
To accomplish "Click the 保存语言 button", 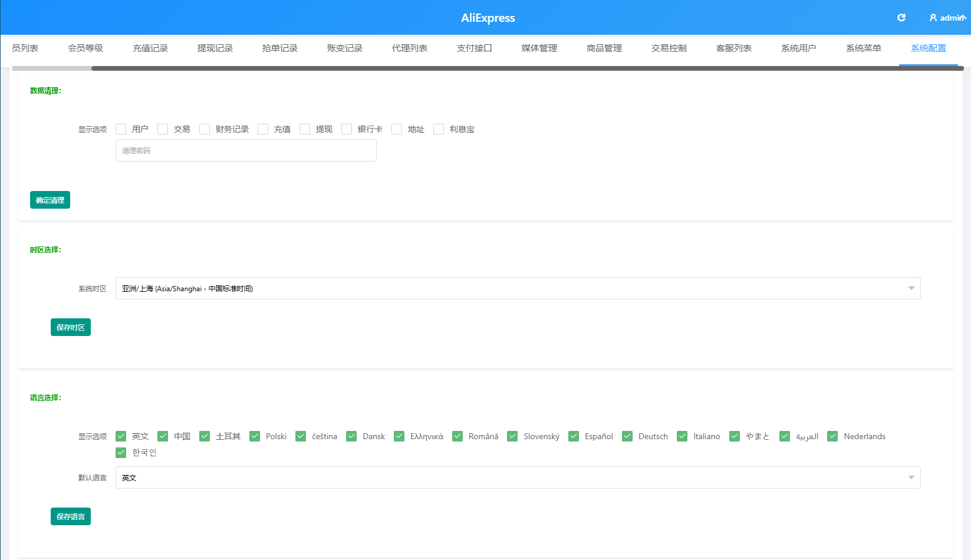I will [71, 516].
